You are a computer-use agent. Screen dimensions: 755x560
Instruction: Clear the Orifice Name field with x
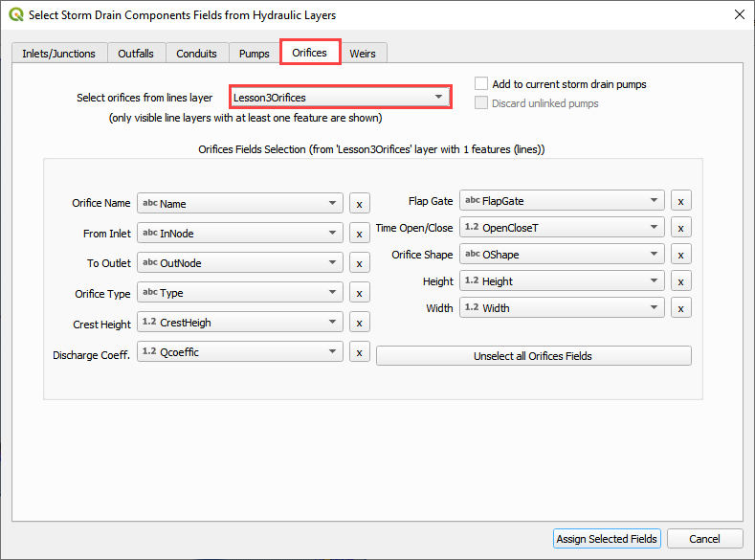(x=359, y=204)
